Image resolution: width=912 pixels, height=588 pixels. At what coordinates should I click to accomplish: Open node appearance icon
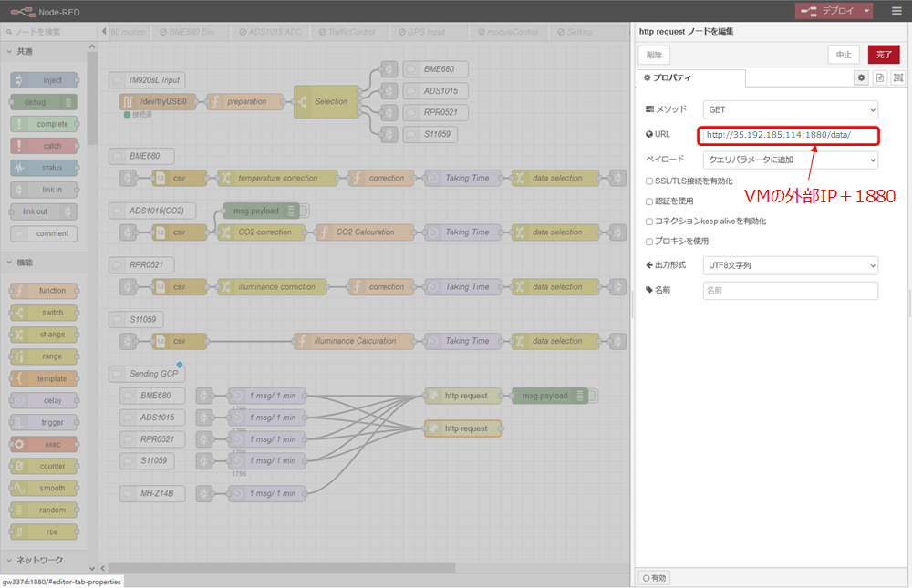pyautogui.click(x=898, y=78)
